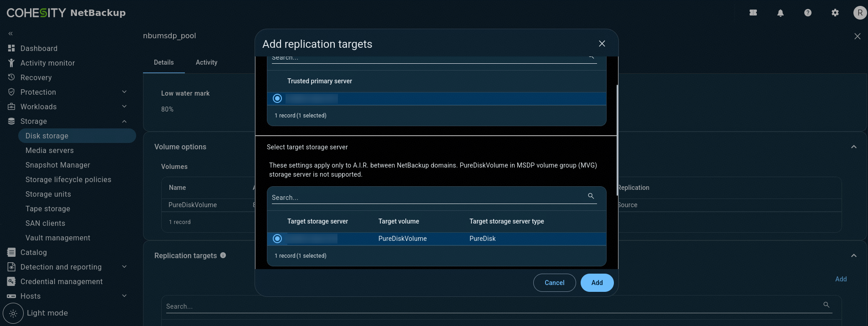Image resolution: width=868 pixels, height=326 pixels.
Task: Expand the Workloads menu chevron
Action: [x=124, y=107]
